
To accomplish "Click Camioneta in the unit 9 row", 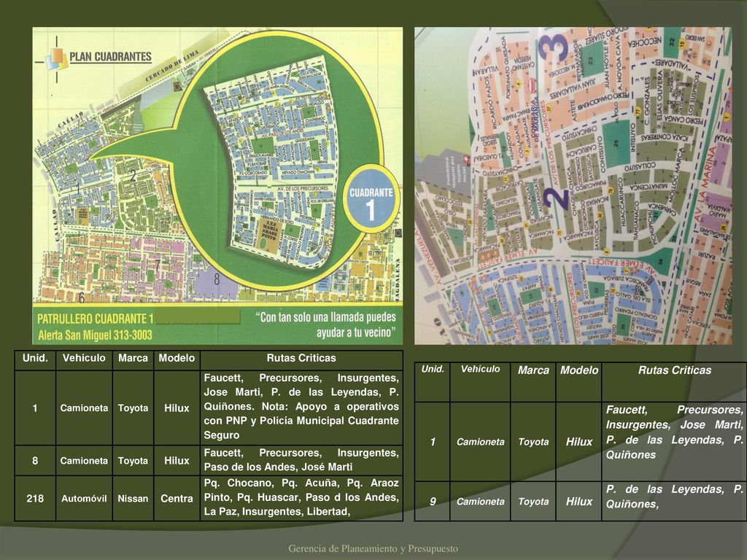I will (x=480, y=502).
